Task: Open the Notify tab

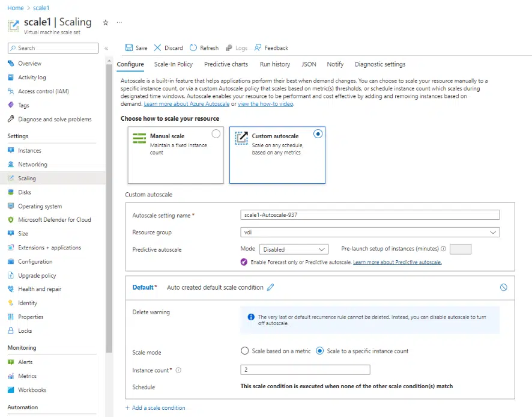Action: pos(335,64)
